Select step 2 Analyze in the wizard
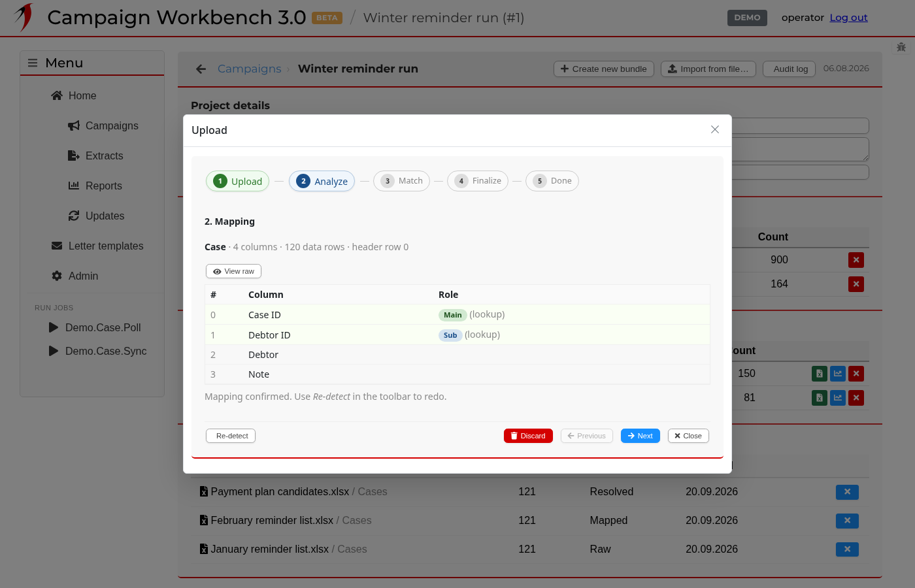Viewport: 915px width, 588px height. coord(322,181)
